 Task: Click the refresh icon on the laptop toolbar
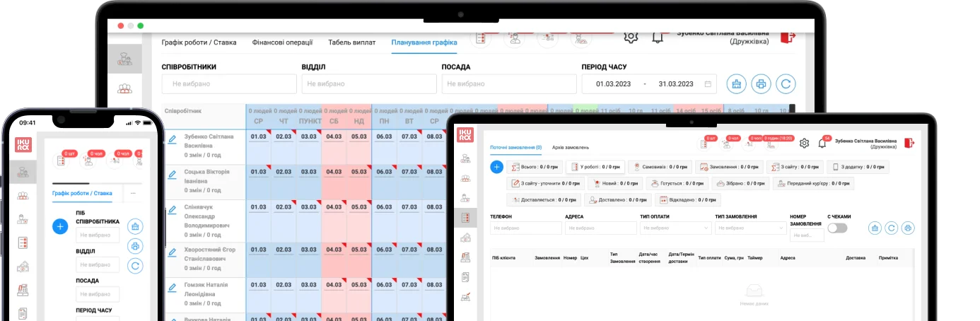point(786,84)
